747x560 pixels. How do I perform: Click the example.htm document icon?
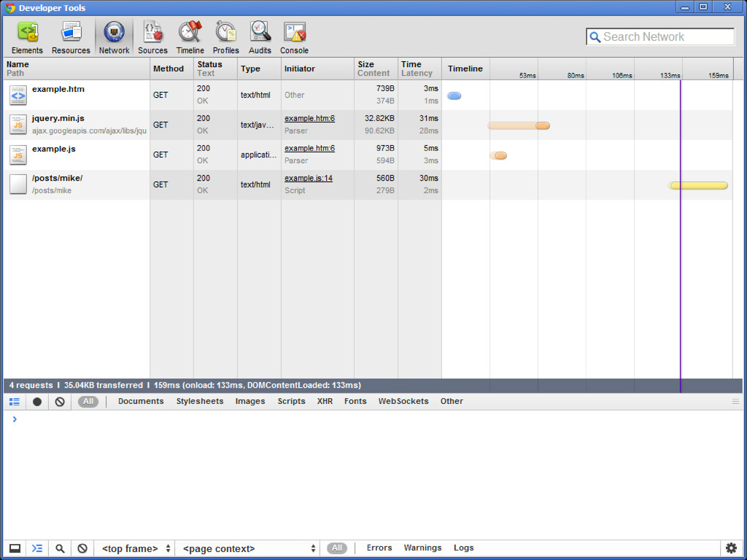pyautogui.click(x=18, y=95)
